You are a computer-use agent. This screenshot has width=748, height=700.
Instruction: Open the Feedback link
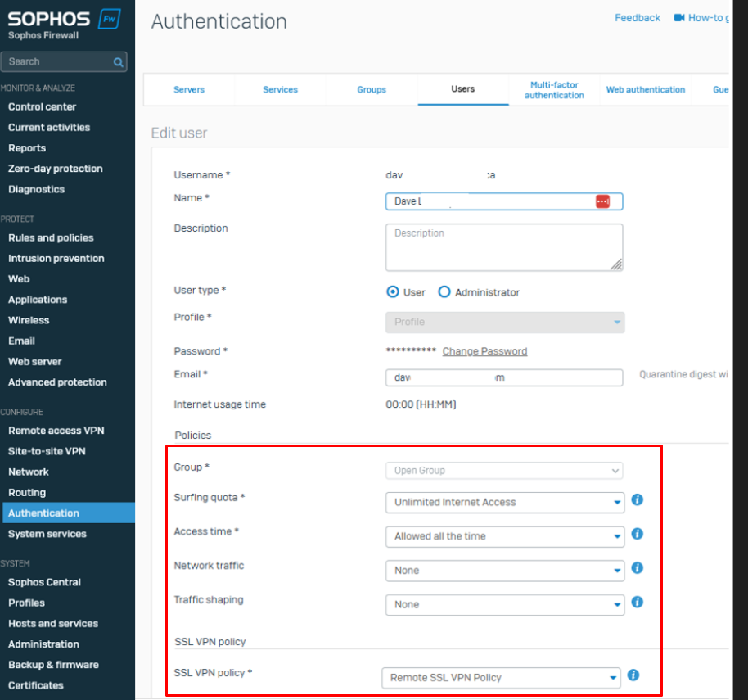click(638, 18)
